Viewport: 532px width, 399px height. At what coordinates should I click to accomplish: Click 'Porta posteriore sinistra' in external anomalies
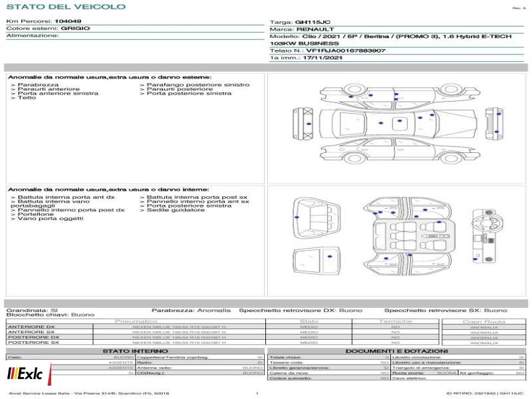[x=189, y=93]
